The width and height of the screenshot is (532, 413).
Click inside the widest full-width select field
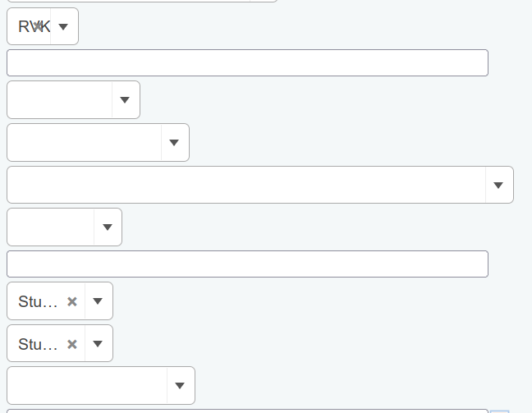246,186
